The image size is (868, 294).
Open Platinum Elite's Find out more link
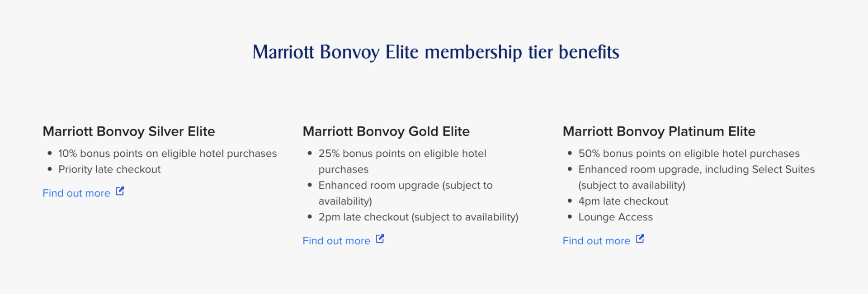coord(596,240)
